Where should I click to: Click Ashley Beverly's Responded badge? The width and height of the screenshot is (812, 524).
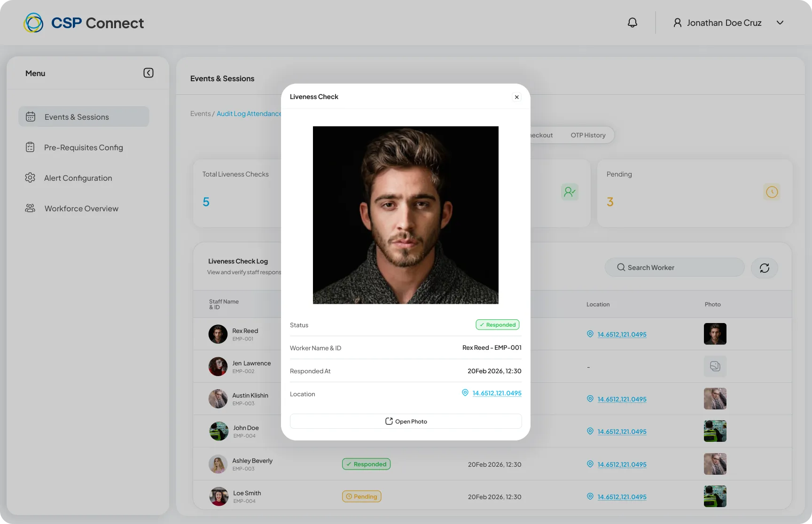pos(366,464)
